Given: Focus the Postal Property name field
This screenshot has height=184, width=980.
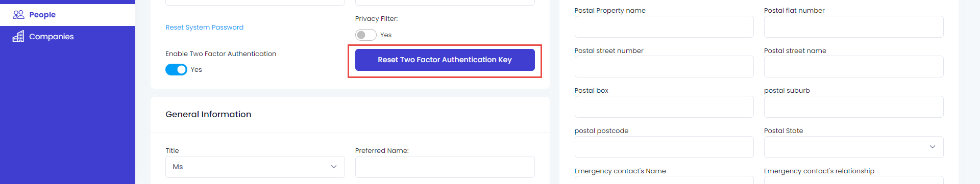Looking at the screenshot, I should point(664,27).
